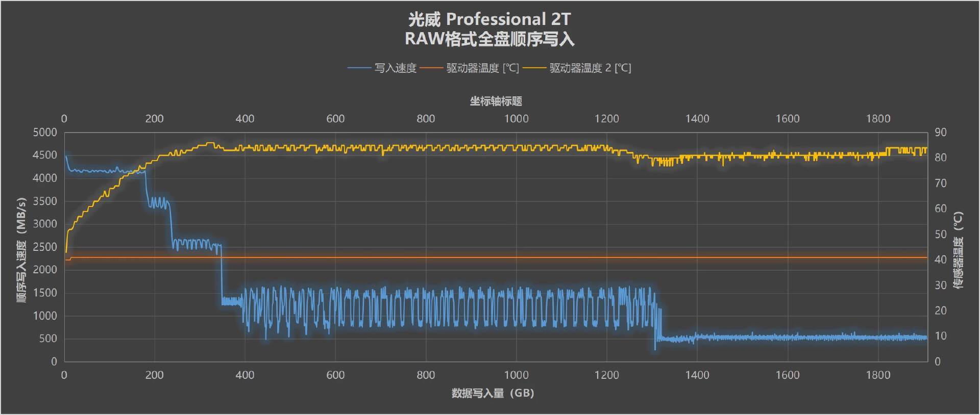This screenshot has height=415, width=980.
Task: Click bottom axis label 600
Action: click(335, 375)
